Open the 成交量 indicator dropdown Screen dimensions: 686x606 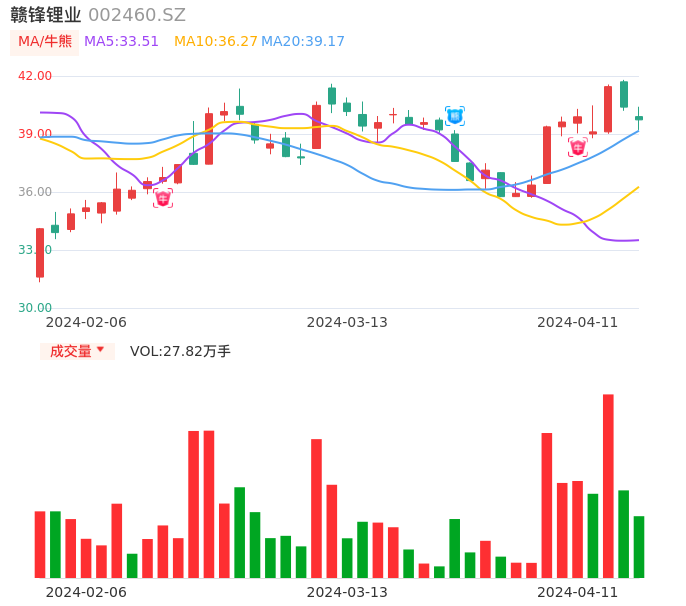[77, 351]
